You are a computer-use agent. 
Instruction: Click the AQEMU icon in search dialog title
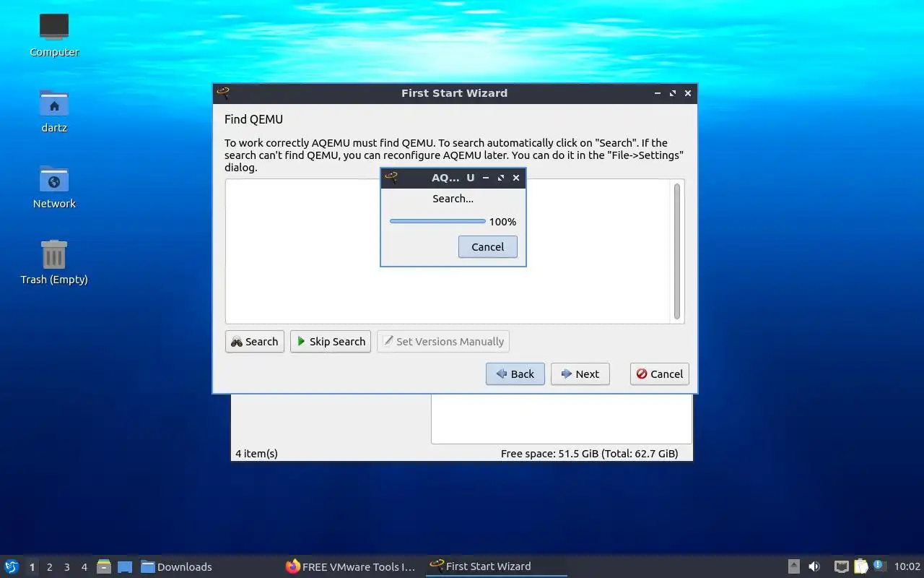[391, 178]
